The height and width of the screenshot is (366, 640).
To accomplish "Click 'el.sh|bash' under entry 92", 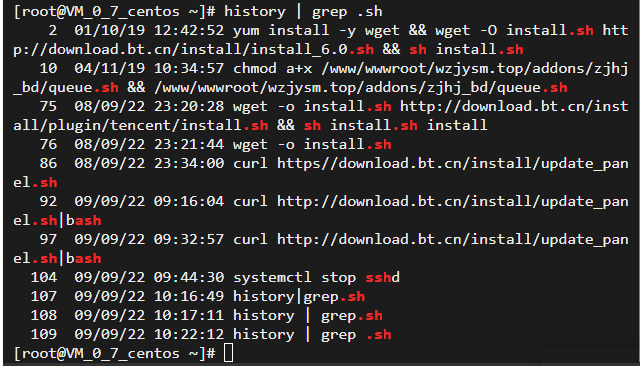I will [x=57, y=220].
